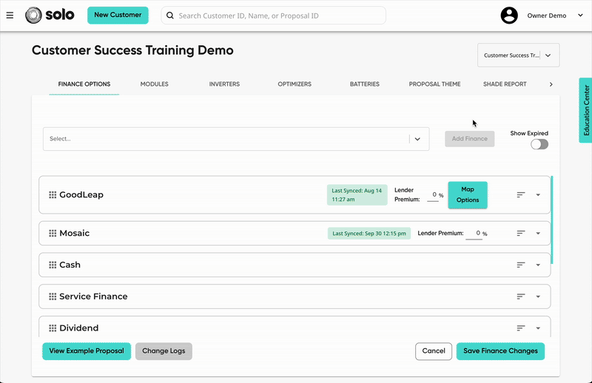Open the Customer Success Tr... company dropdown
The image size is (592, 383).
click(x=518, y=55)
